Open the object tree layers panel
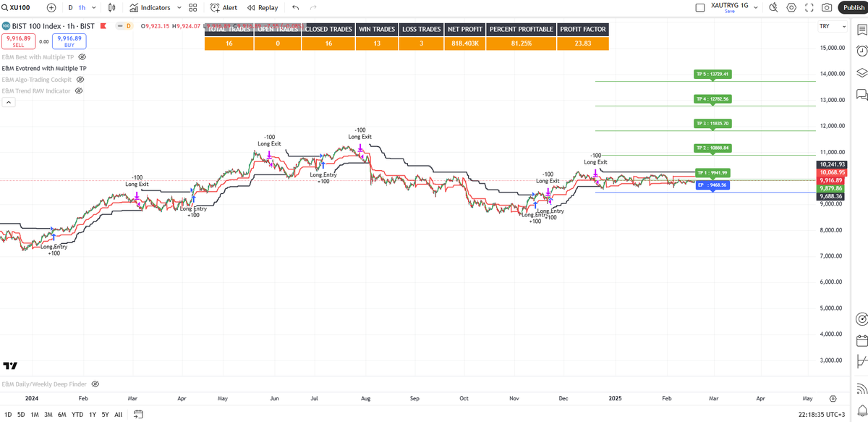The image size is (868, 422). click(861, 72)
